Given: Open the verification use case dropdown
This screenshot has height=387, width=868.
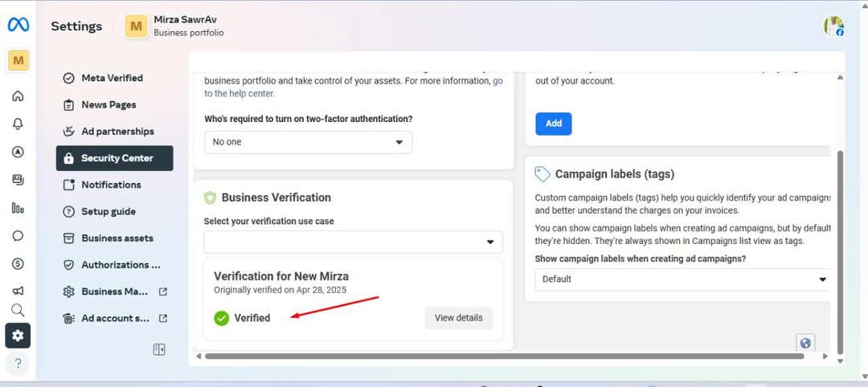Looking at the screenshot, I should 353,242.
